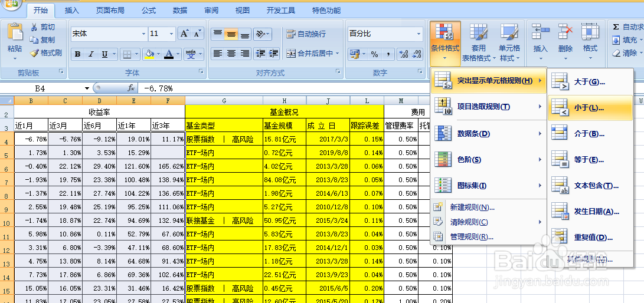
Task: Open Cell Styles (单元格样式)
Action: tap(509, 43)
